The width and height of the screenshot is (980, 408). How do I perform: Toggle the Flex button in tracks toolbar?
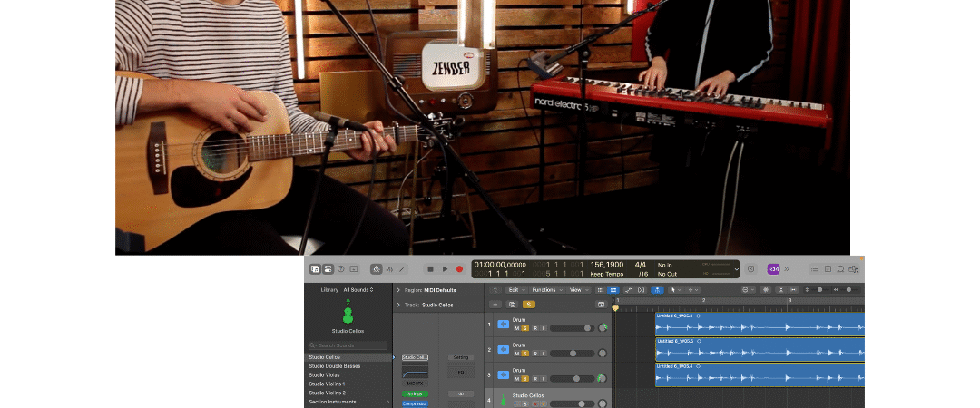click(x=642, y=290)
